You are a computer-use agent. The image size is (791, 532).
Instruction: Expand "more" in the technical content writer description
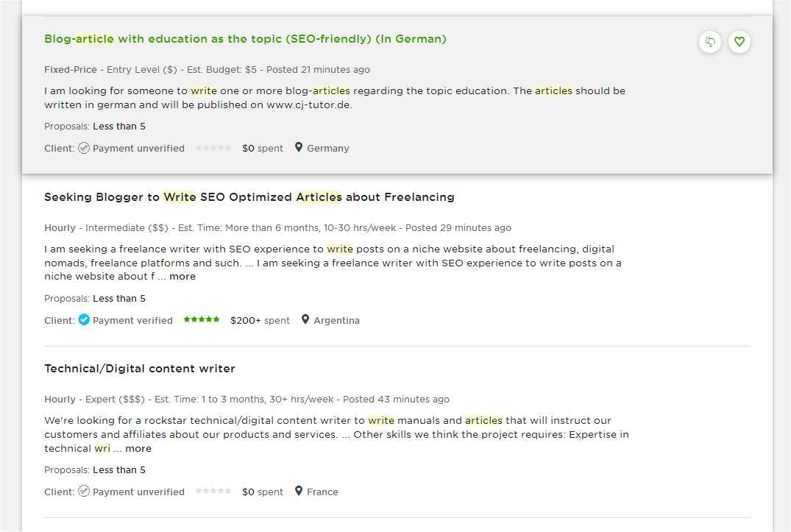pyautogui.click(x=138, y=448)
